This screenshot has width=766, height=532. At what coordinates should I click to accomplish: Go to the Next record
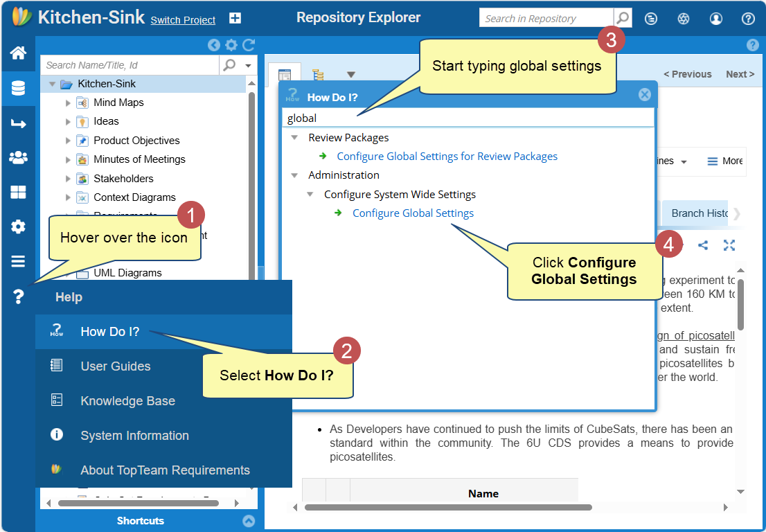pos(740,74)
